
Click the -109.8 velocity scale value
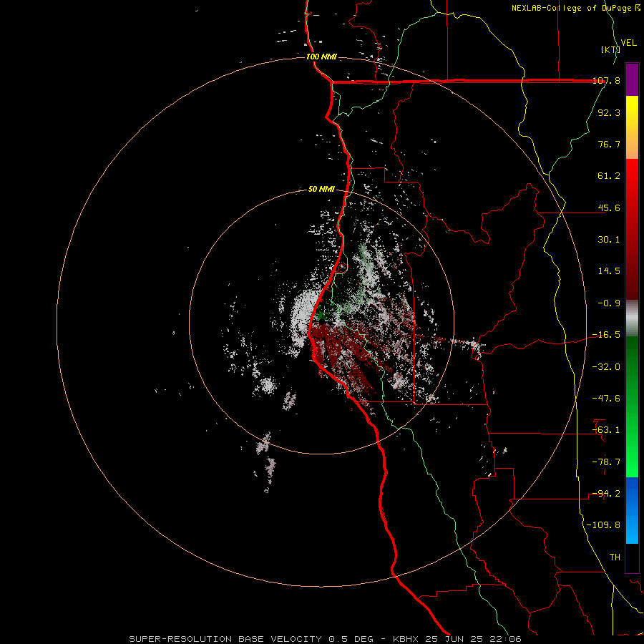(603, 525)
